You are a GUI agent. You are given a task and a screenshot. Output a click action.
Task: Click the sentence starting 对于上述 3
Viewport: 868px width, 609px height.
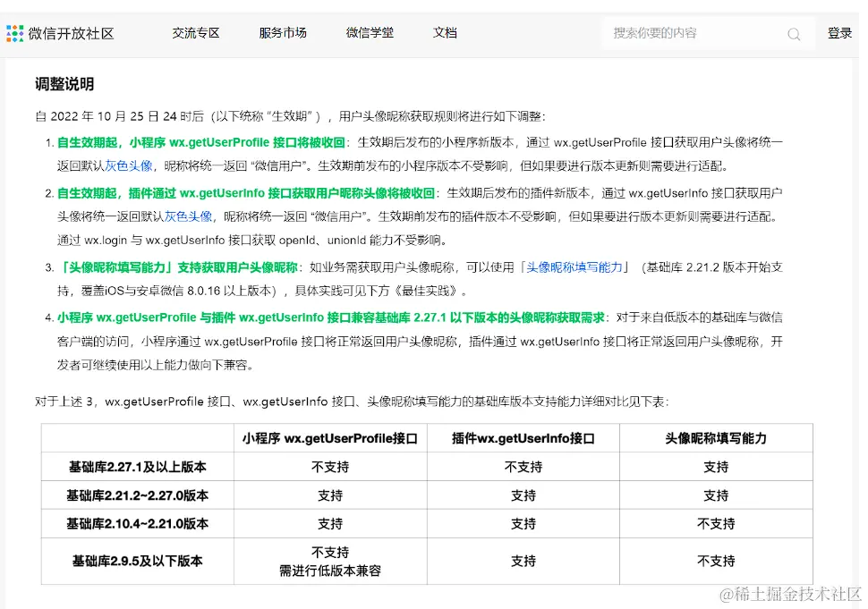pyautogui.click(x=352, y=402)
